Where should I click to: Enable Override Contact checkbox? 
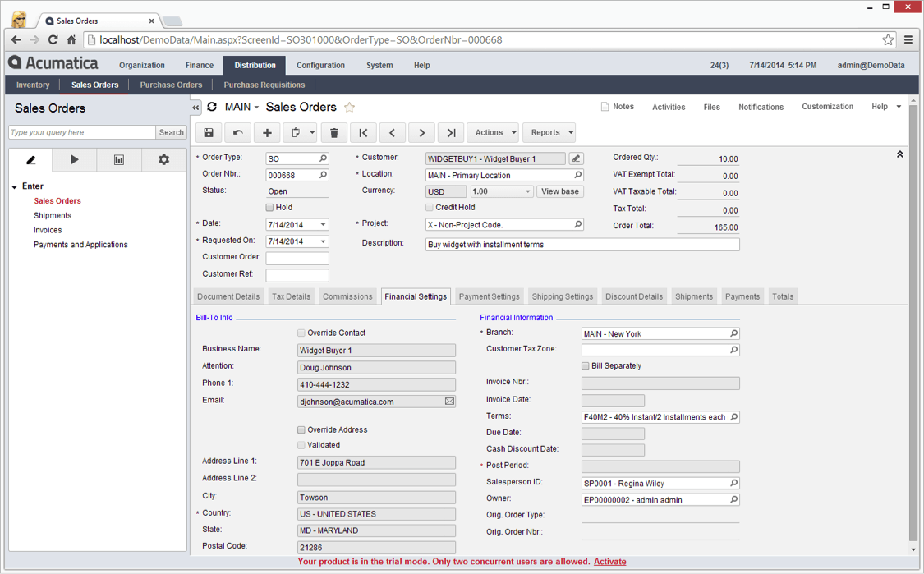pyautogui.click(x=301, y=333)
